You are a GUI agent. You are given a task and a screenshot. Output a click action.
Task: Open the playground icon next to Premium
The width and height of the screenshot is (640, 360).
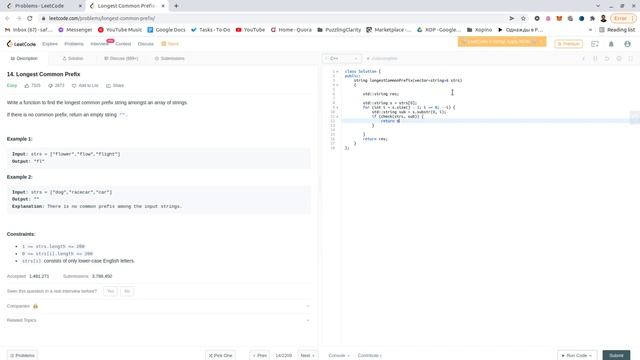point(595,44)
